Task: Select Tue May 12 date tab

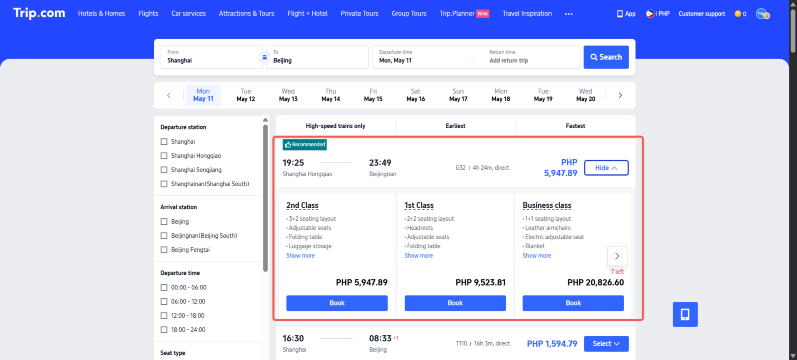Action: pyautogui.click(x=246, y=95)
